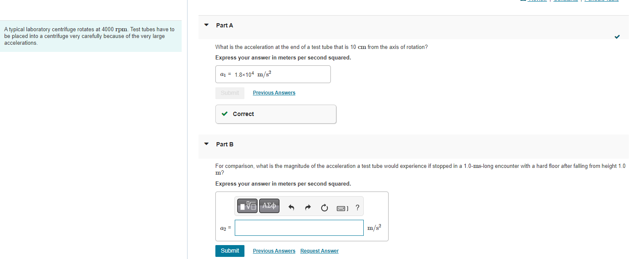Open Previous Answers for Part B
The width and height of the screenshot is (644, 259).
click(x=274, y=251)
